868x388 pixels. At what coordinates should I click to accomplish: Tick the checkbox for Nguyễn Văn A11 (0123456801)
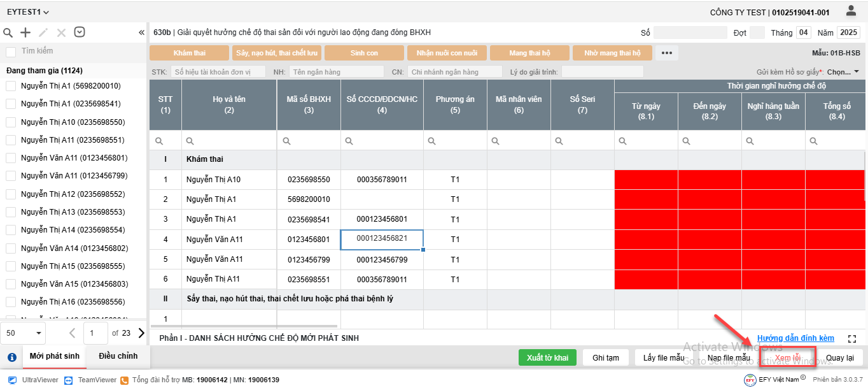click(11, 158)
